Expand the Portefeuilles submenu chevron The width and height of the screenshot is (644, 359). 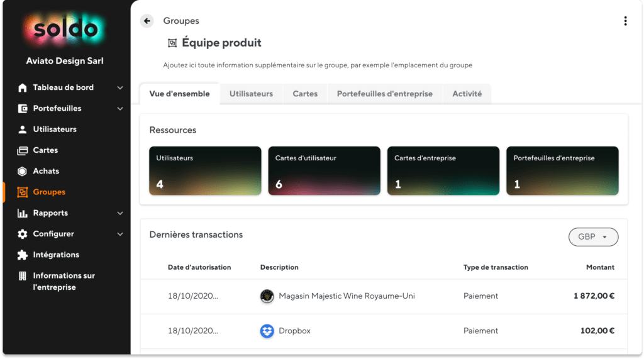coord(120,108)
